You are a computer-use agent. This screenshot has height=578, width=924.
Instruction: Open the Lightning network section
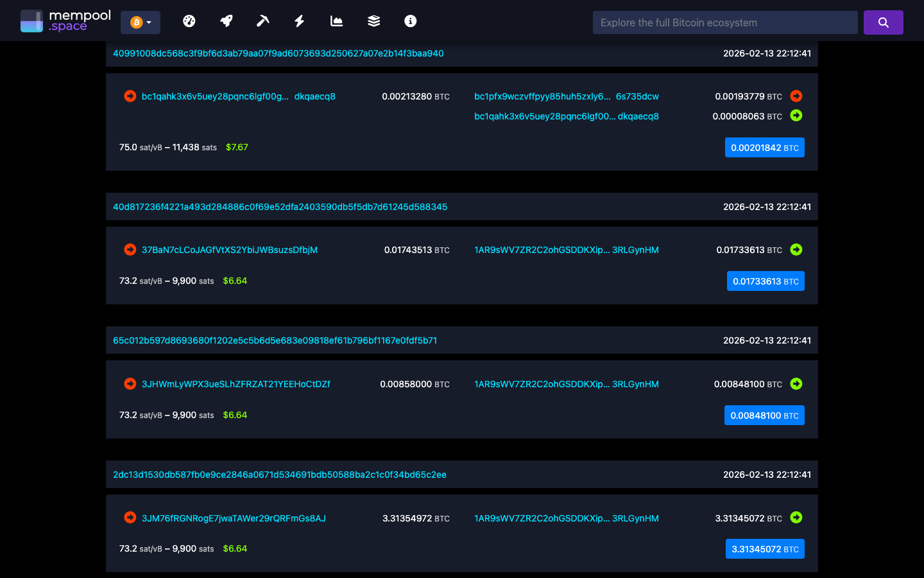(299, 21)
